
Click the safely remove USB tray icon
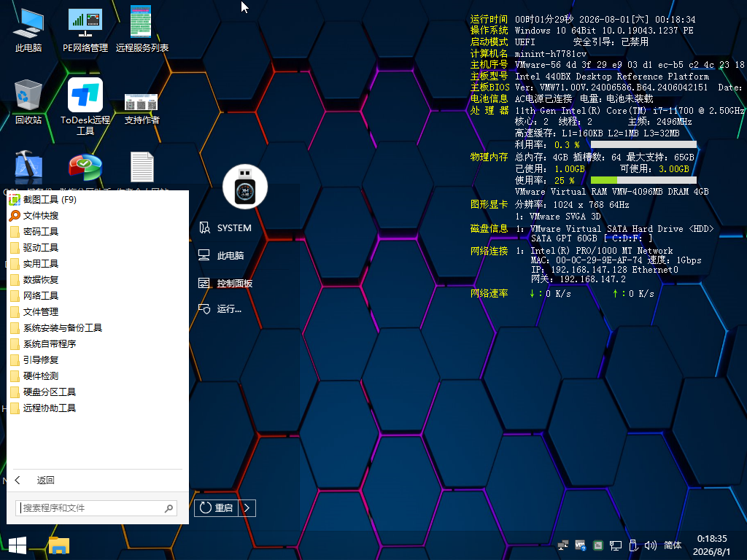click(x=633, y=545)
